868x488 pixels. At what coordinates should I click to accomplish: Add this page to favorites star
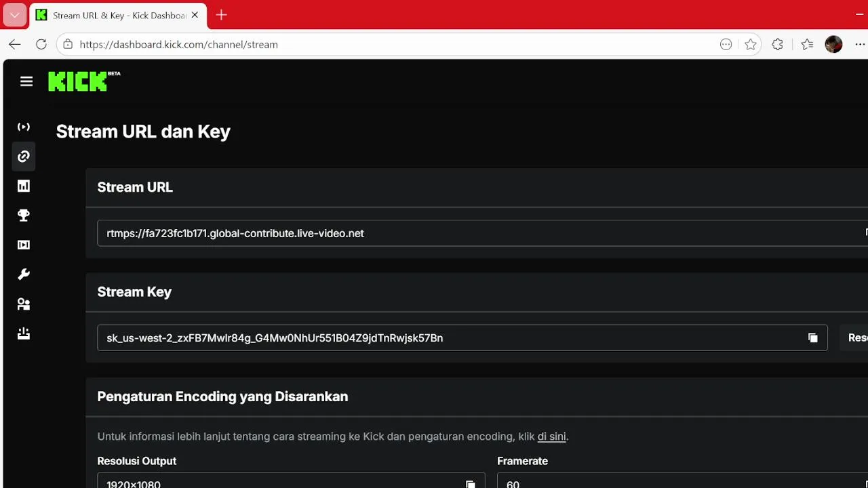[x=750, y=45]
